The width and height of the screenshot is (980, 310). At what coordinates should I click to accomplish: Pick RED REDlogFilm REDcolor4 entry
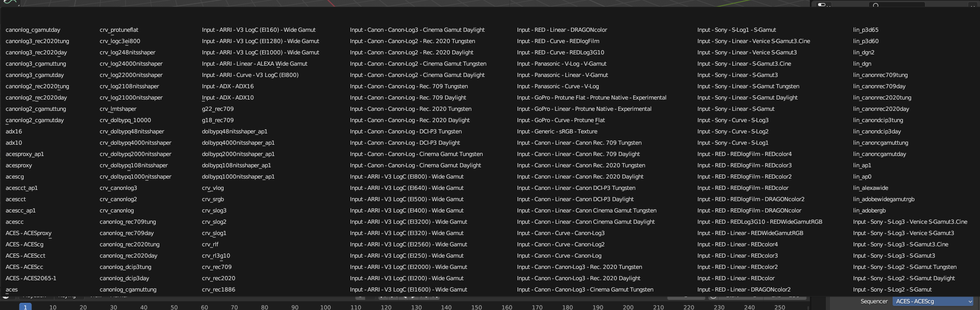point(745,154)
